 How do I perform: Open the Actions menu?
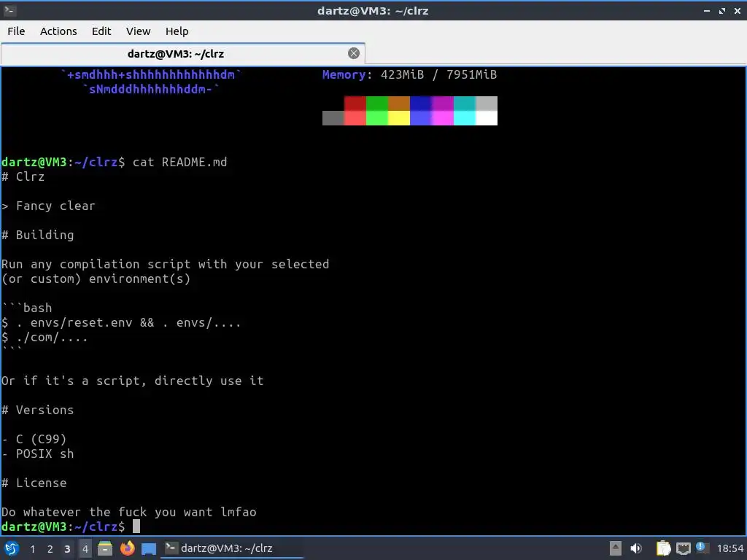coord(58,31)
